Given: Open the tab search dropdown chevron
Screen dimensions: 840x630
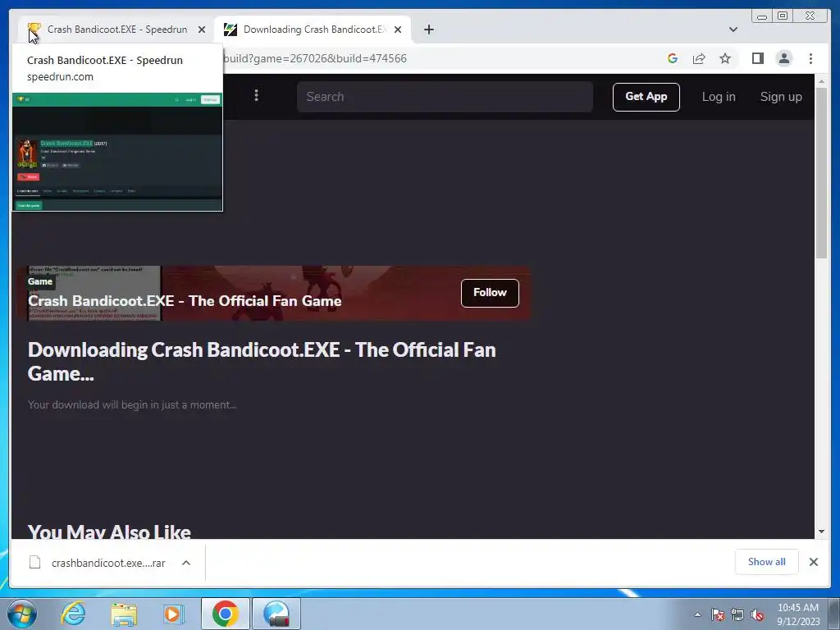Looking at the screenshot, I should (x=733, y=30).
